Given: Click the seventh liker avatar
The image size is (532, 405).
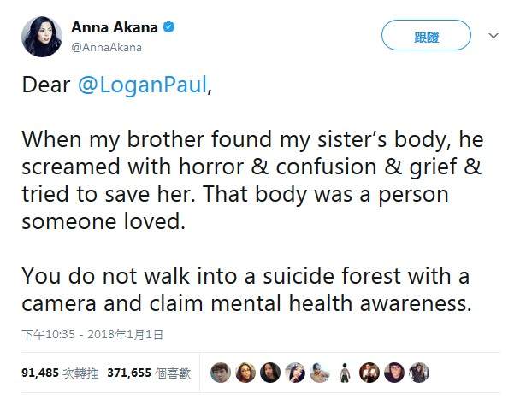Looking at the screenshot, I should tap(369, 373).
